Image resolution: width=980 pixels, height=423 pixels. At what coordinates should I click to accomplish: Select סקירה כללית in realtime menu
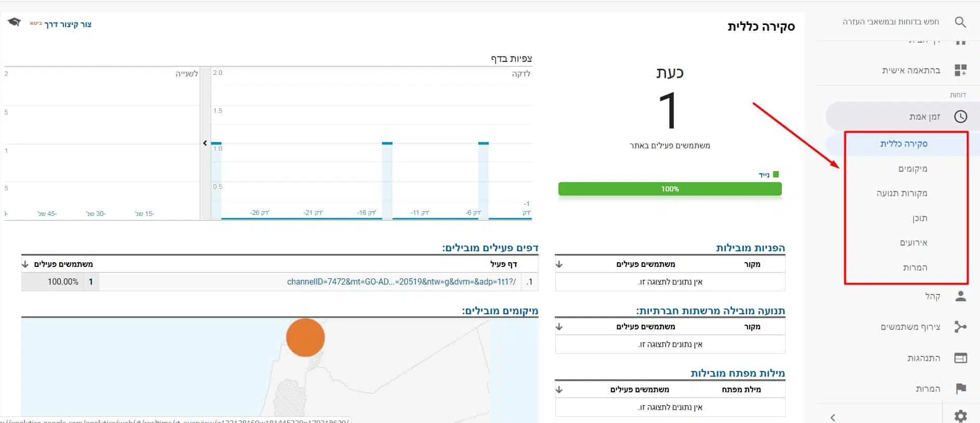(x=904, y=144)
